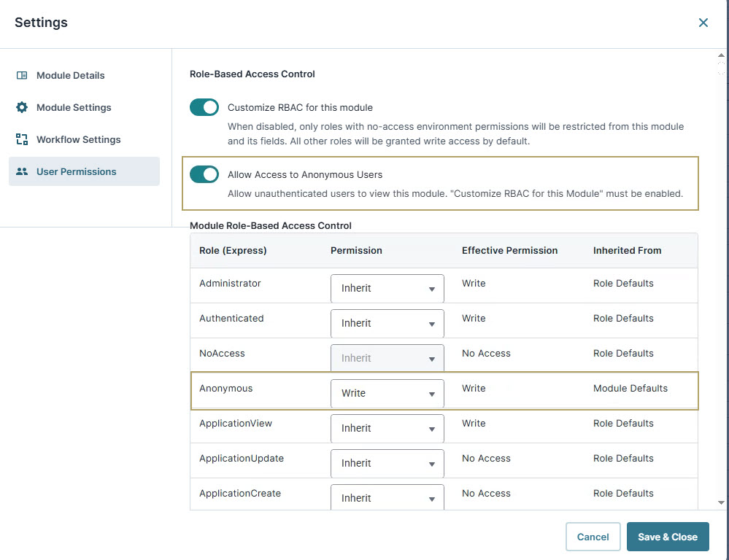The height and width of the screenshot is (560, 729).
Task: Open the ApplicationView permission dropdown
Action: pos(387,428)
